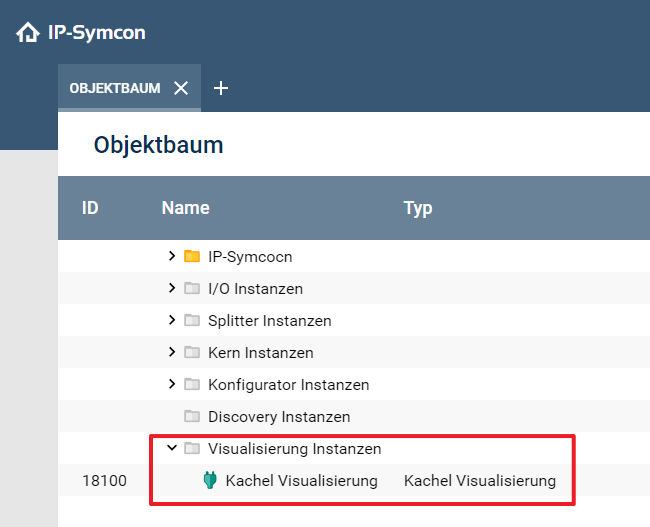Expand the Splitter Instanzen node
650x527 pixels.
click(172, 321)
